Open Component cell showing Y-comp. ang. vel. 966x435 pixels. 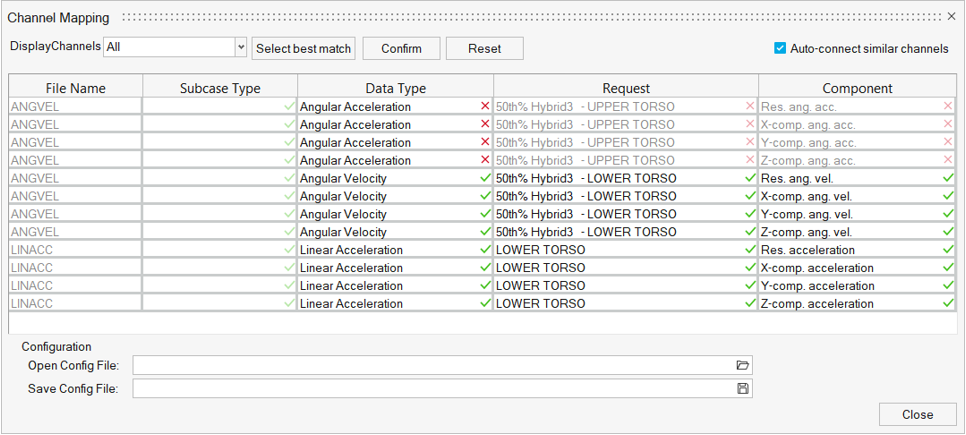pyautogui.click(x=850, y=214)
